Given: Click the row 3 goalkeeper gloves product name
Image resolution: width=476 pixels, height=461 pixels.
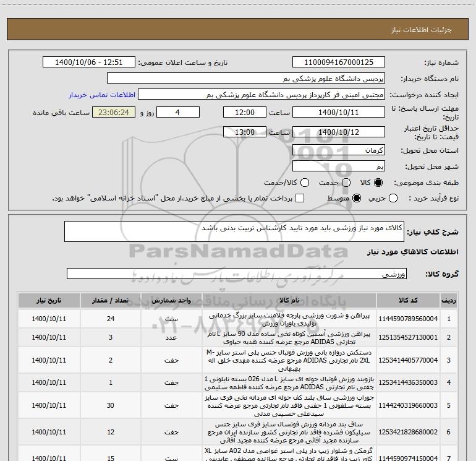Looking at the screenshot, I should coord(289,360).
